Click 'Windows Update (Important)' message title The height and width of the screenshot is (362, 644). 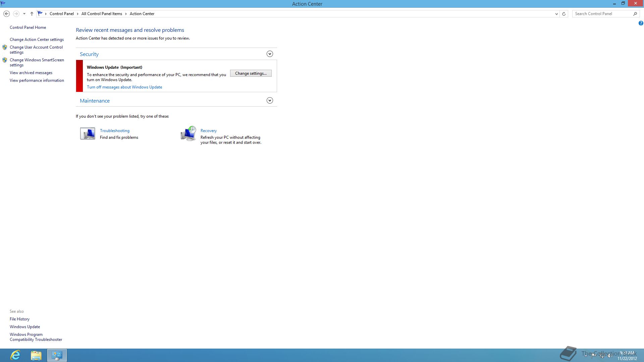pos(114,67)
